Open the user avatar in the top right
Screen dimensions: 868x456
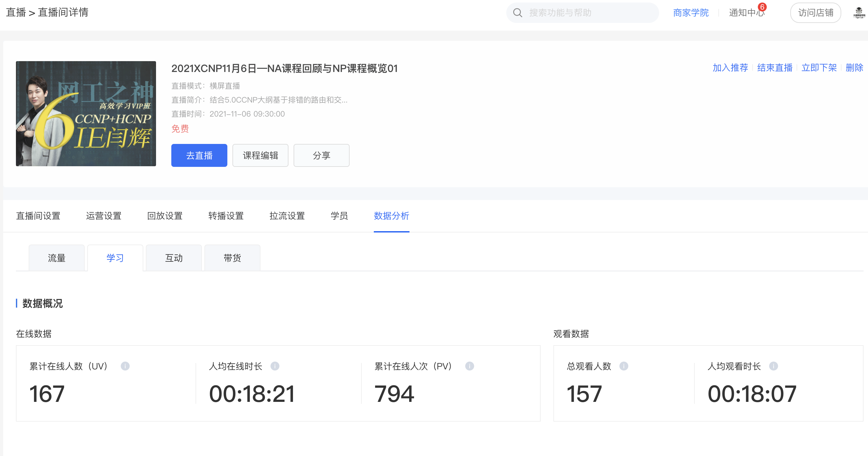point(858,13)
